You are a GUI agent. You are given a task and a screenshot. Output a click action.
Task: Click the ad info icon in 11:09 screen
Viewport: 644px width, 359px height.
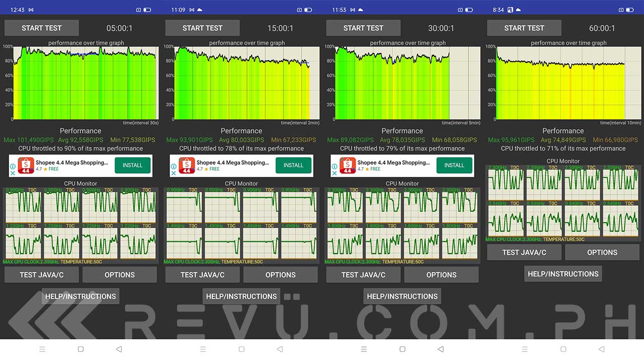tap(173, 166)
